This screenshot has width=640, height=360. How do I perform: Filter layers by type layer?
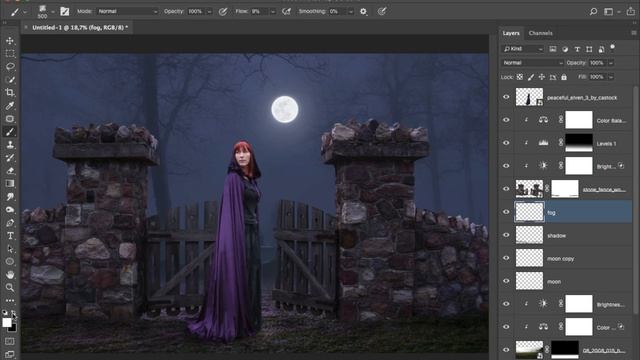tap(577, 49)
